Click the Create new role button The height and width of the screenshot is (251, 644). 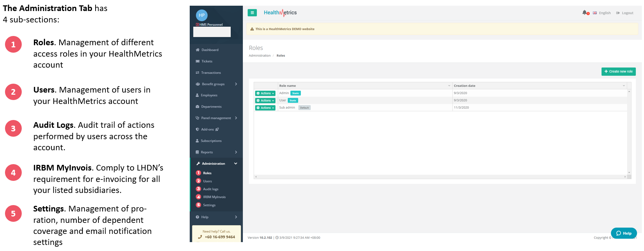coord(618,72)
